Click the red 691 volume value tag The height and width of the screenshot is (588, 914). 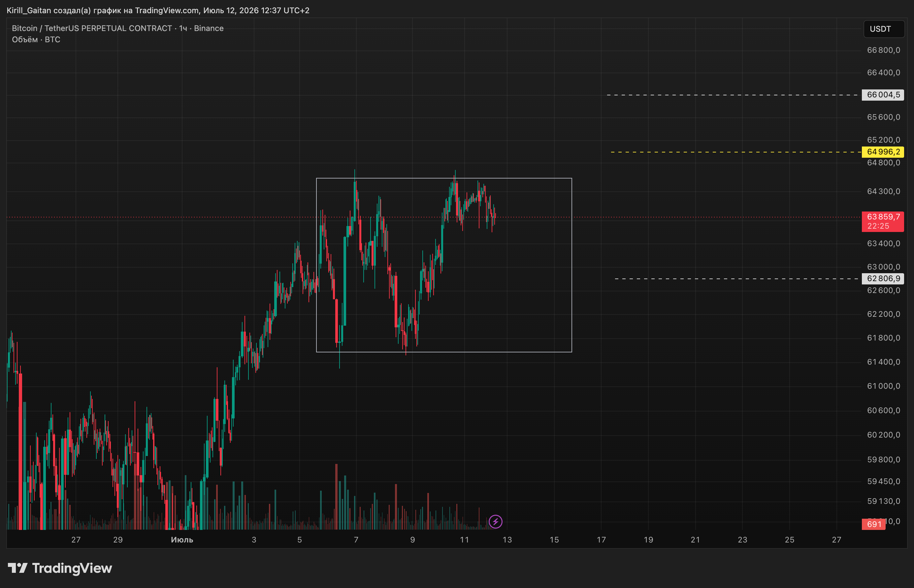pyautogui.click(x=873, y=524)
